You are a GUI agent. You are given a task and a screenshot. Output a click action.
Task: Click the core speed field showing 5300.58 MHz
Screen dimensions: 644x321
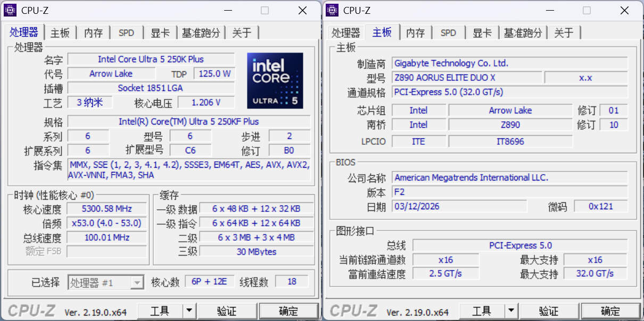(x=107, y=209)
